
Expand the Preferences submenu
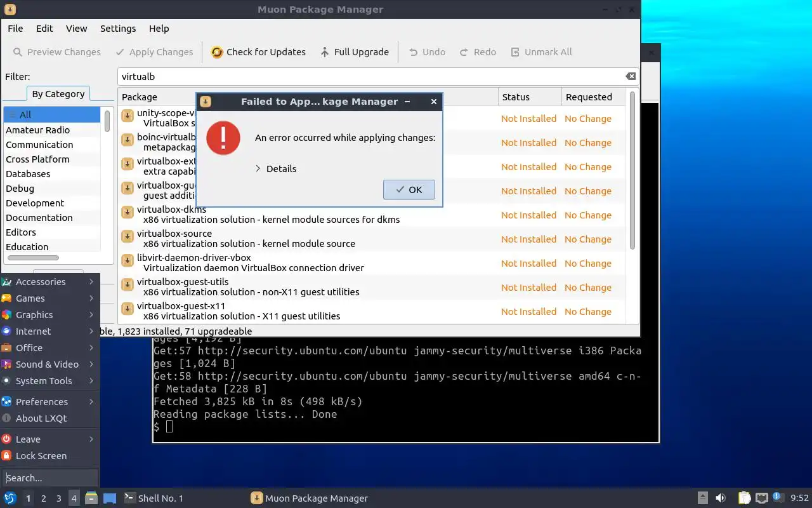(x=49, y=402)
